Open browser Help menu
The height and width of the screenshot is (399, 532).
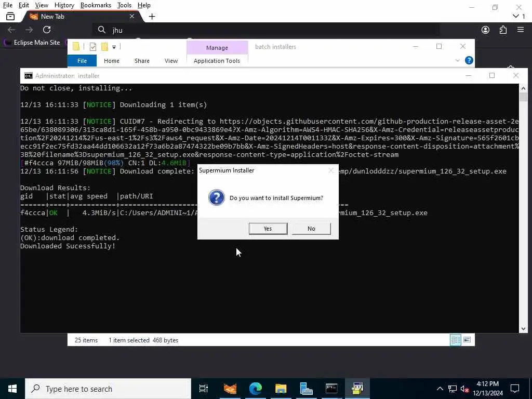coord(144,5)
